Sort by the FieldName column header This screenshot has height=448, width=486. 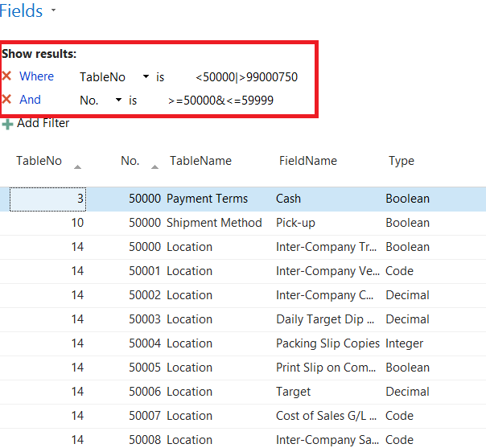point(308,161)
